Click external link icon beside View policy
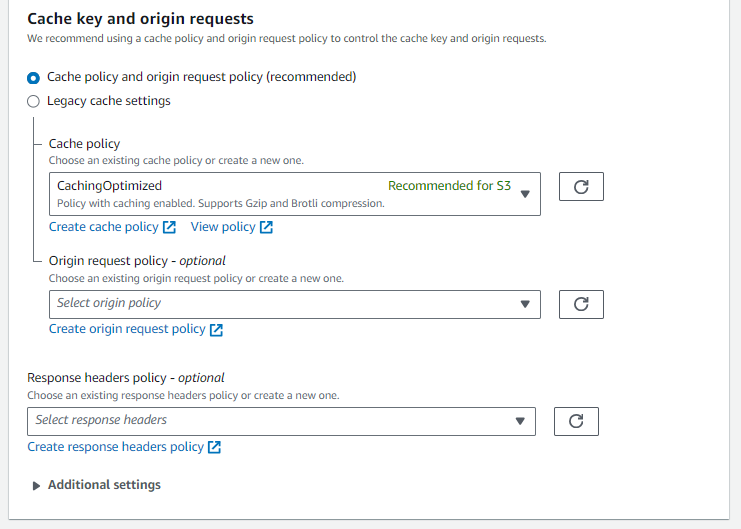 coord(266,227)
